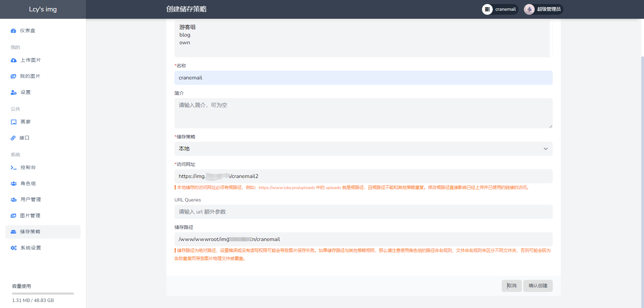Click the dashboard gauge icon
This screenshot has width=644, height=308.
13,31
